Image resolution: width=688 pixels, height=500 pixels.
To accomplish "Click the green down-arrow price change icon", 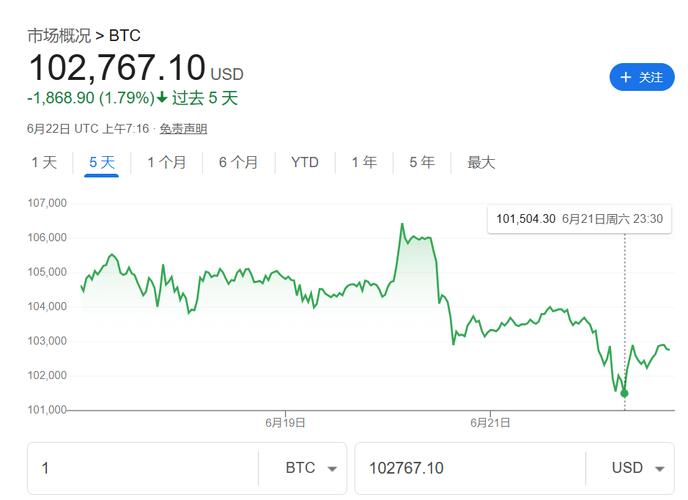I will tap(162, 98).
